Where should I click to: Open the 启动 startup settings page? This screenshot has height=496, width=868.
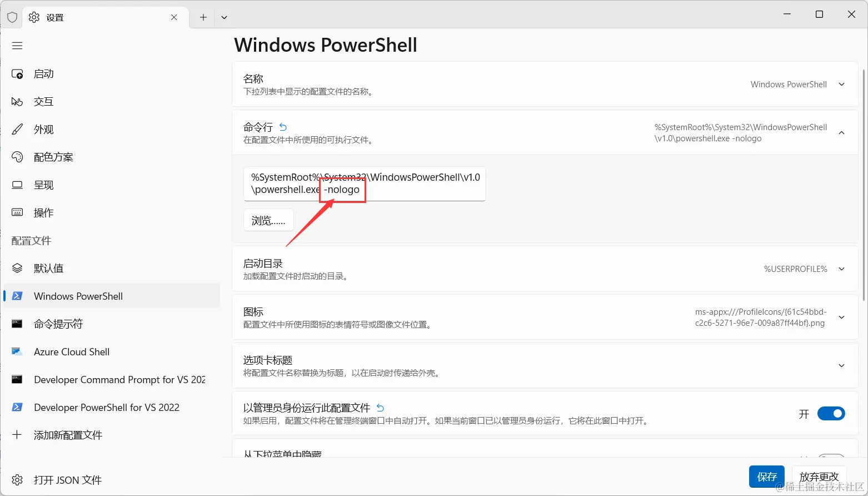[111, 74]
